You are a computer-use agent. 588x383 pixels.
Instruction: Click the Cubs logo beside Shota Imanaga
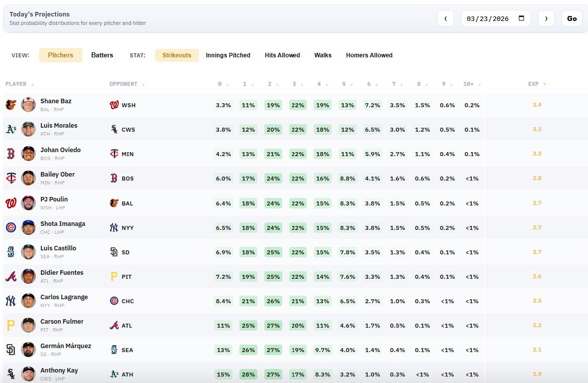(10, 227)
